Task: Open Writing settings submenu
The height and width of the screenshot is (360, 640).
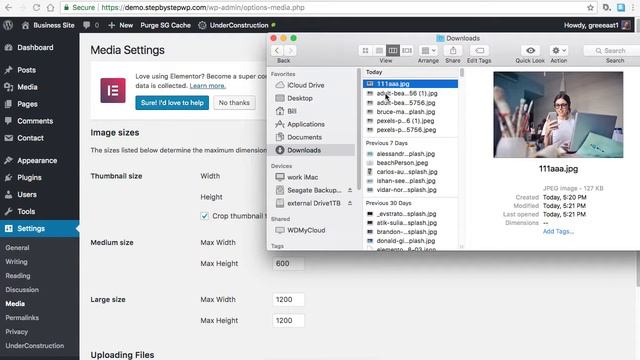Action: point(16,262)
